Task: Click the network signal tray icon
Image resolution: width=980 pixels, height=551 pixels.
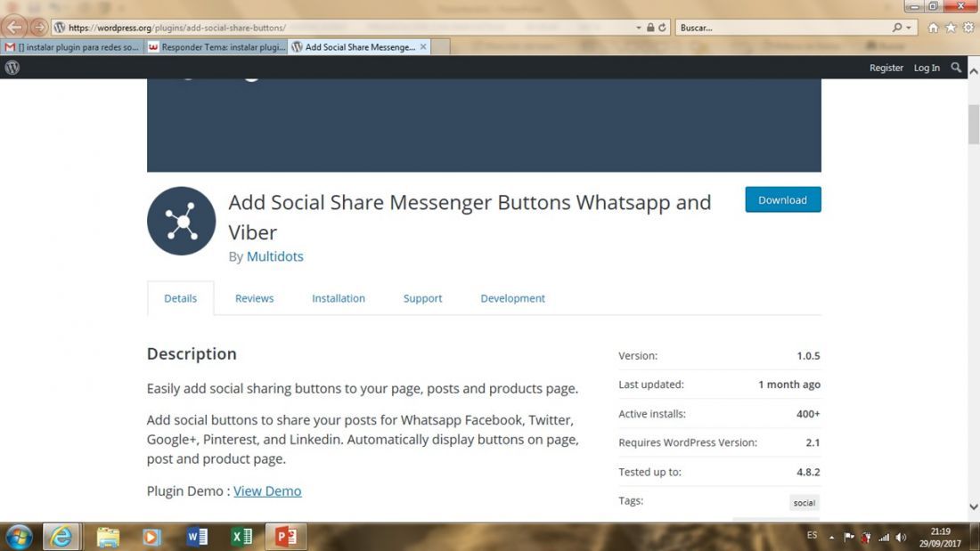Action: [x=884, y=537]
